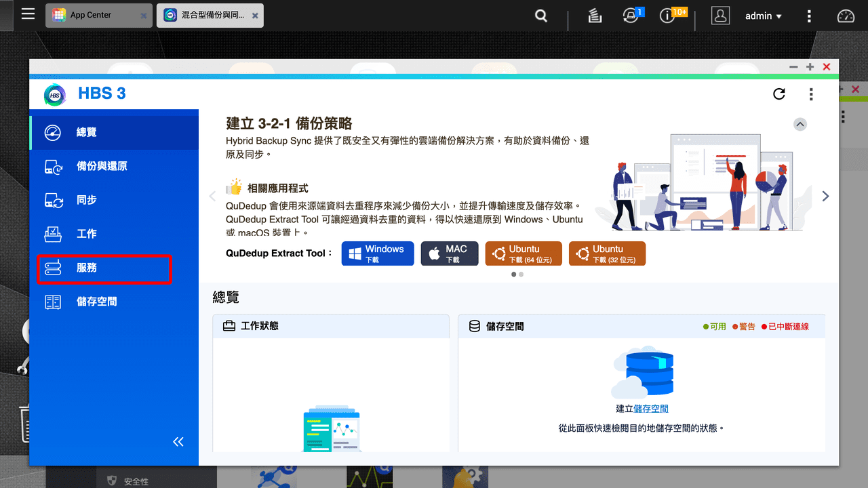The height and width of the screenshot is (488, 868).
Task: Open the dashboard gauge icon at top right
Action: pos(845,15)
